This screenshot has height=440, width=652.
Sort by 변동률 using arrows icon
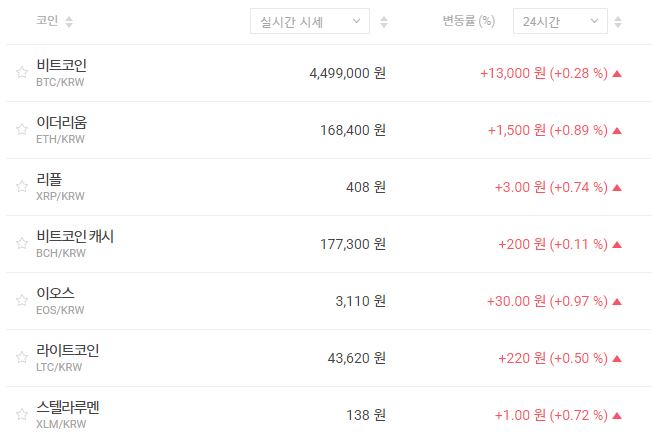pyautogui.click(x=617, y=22)
